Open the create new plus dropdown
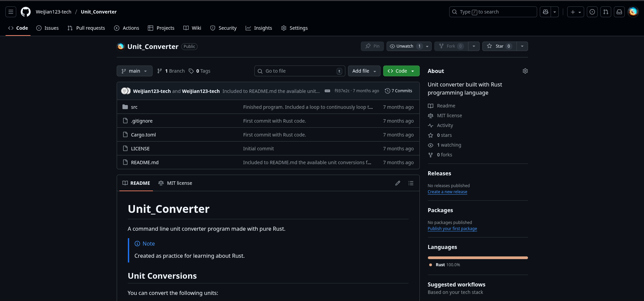Viewport: 644px width, 301px height. [x=576, y=12]
